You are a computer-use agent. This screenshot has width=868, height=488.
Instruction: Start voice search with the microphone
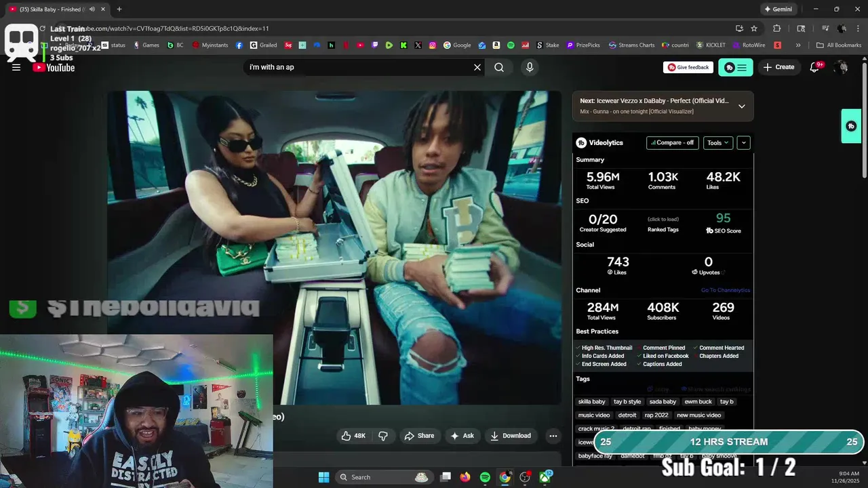pos(530,67)
